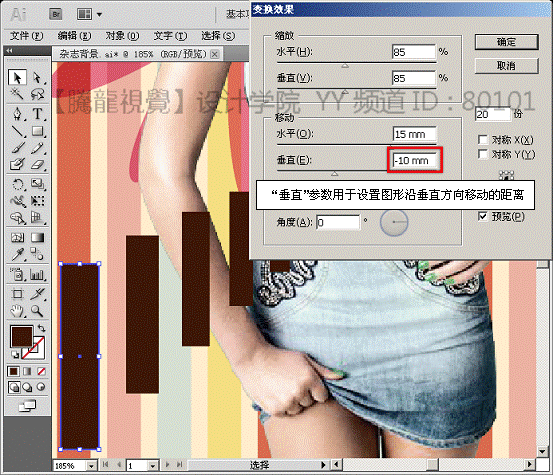Select the Blend tool

pyautogui.click(x=37, y=254)
